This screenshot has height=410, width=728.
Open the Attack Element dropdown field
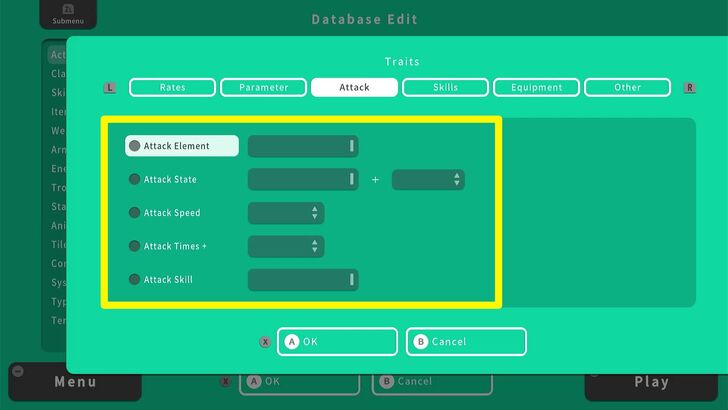click(303, 146)
